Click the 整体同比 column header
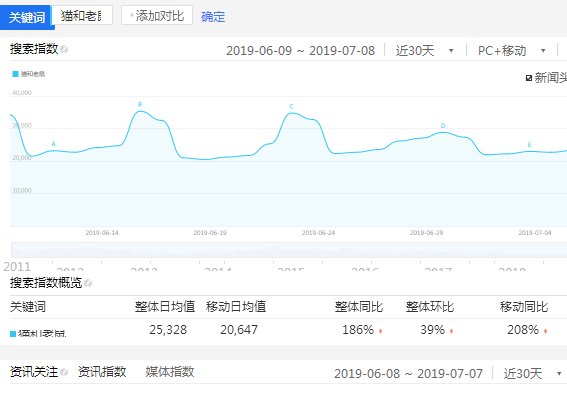567x393 pixels. coord(359,307)
